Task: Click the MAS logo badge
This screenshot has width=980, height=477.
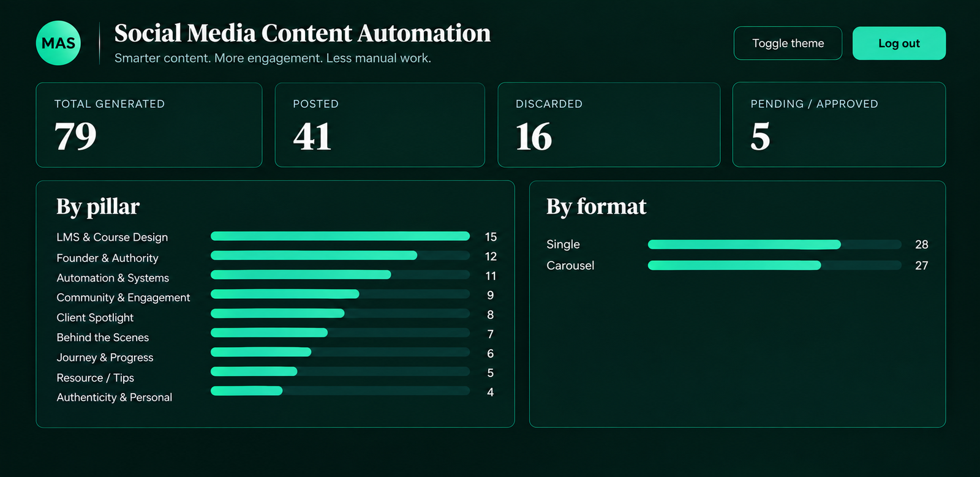Action: click(x=58, y=43)
